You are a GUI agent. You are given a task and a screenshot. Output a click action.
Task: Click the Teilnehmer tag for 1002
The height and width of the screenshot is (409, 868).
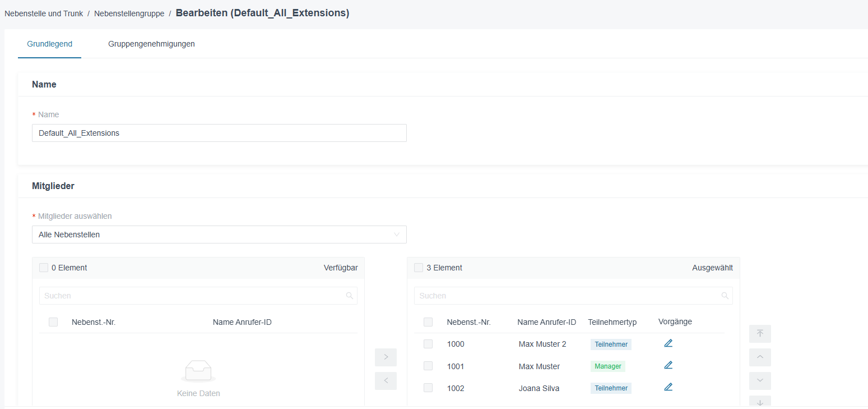[611, 388]
